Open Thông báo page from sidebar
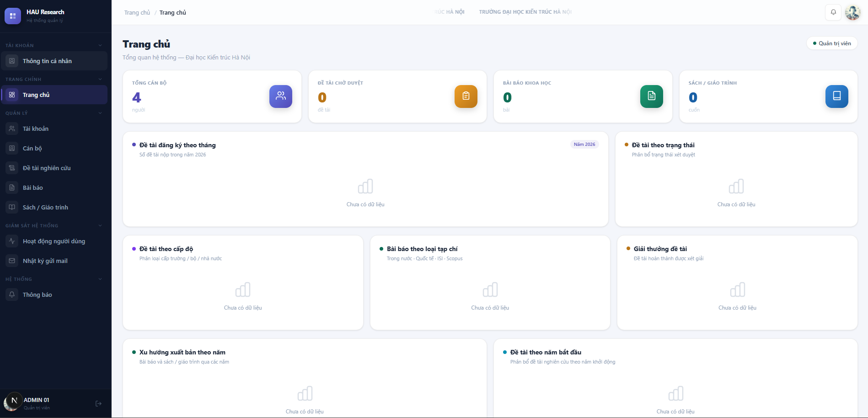This screenshot has height=418, width=868. tap(54, 295)
